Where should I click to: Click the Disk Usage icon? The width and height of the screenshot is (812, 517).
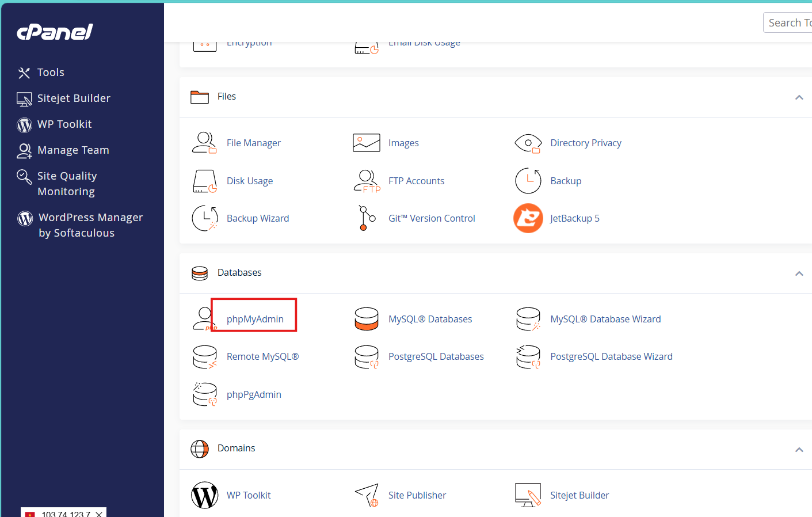tap(205, 181)
